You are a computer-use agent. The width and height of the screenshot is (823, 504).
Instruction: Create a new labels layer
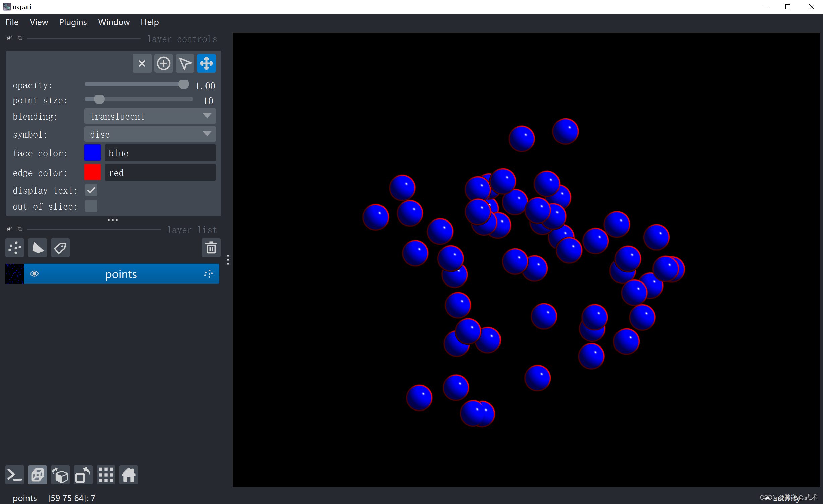pos(60,248)
